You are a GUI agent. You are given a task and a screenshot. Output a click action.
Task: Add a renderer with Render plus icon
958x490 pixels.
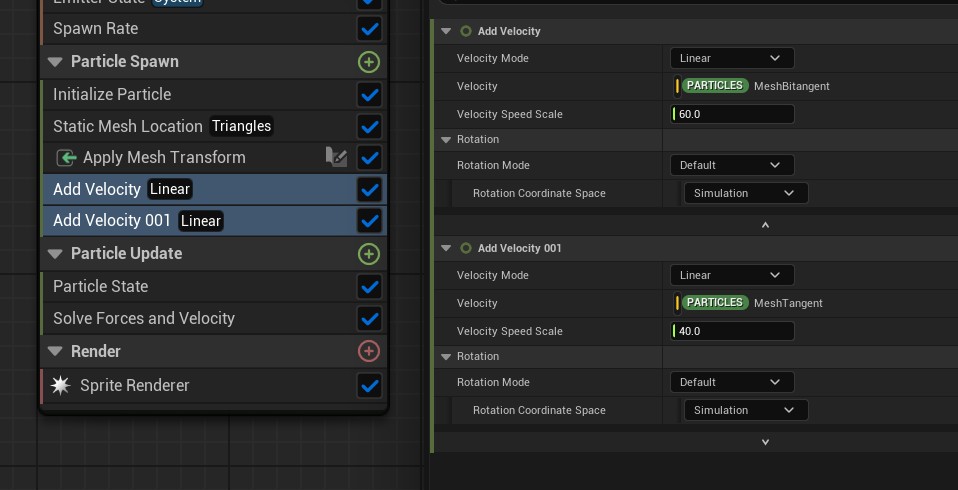point(369,351)
